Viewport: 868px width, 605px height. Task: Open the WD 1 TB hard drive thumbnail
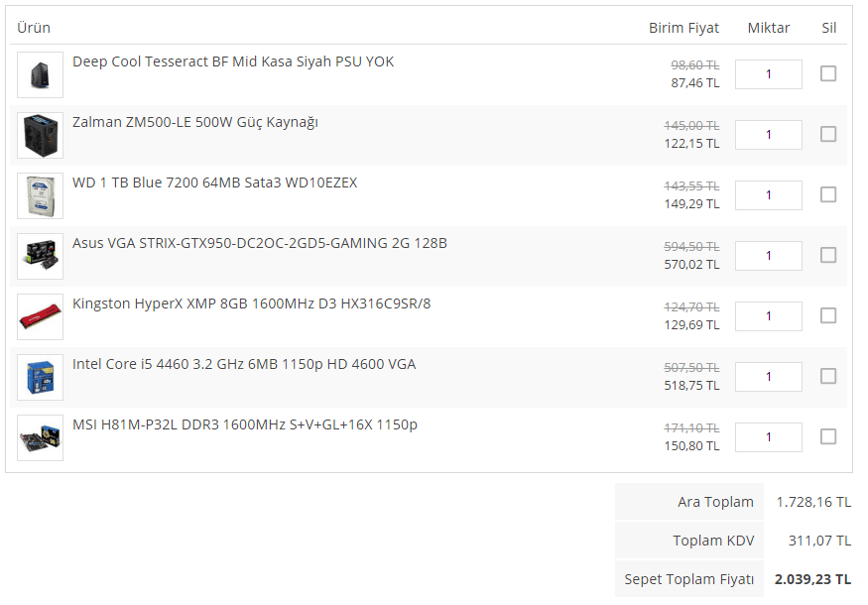[40, 195]
